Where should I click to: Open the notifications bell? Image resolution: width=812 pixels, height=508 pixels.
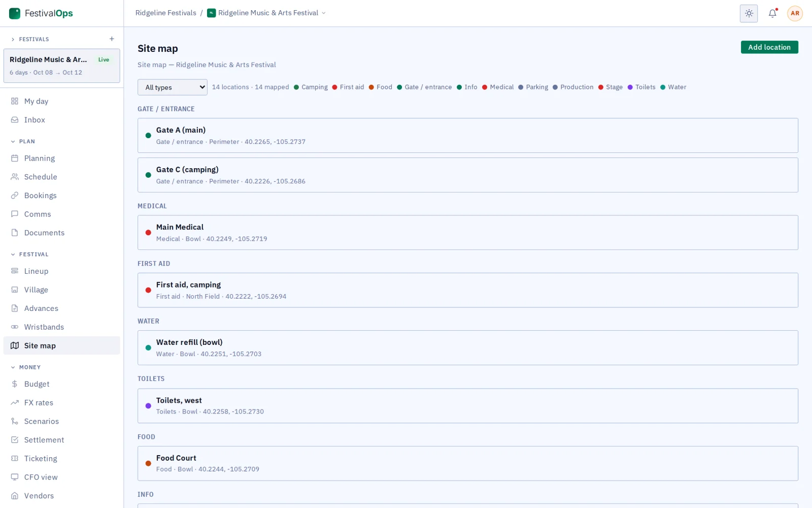click(772, 13)
